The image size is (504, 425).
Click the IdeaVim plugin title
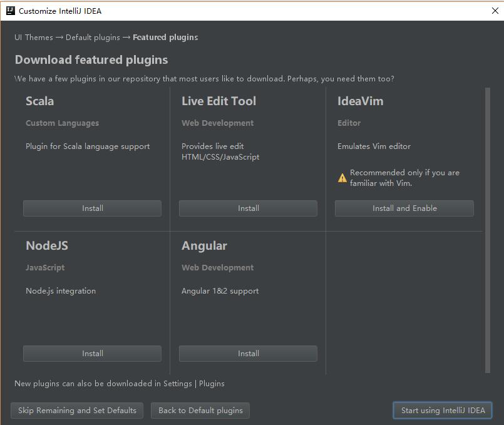click(361, 101)
